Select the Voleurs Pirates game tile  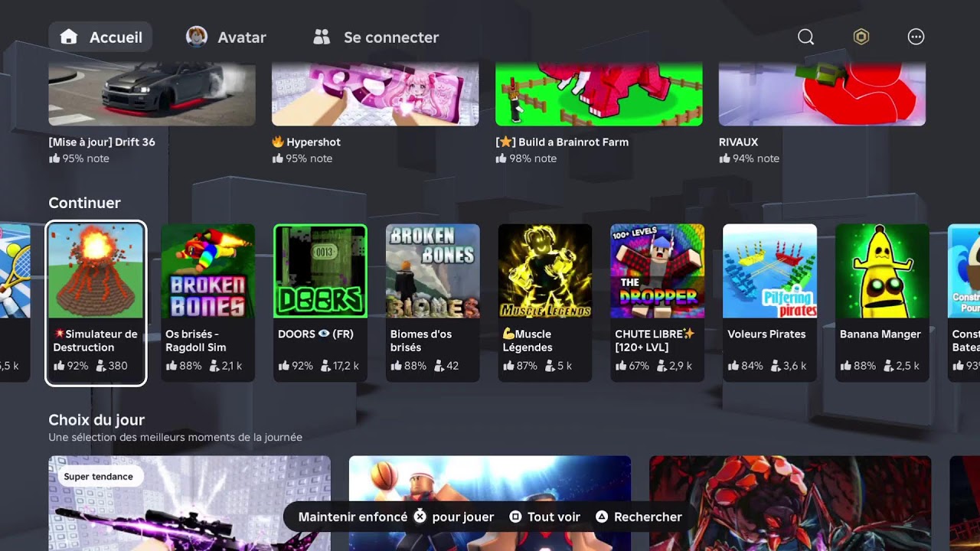tap(770, 303)
